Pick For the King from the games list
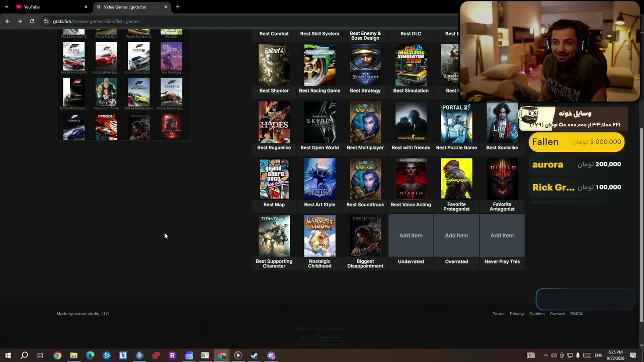Image resolution: width=644 pixels, height=362 pixels. click(172, 57)
